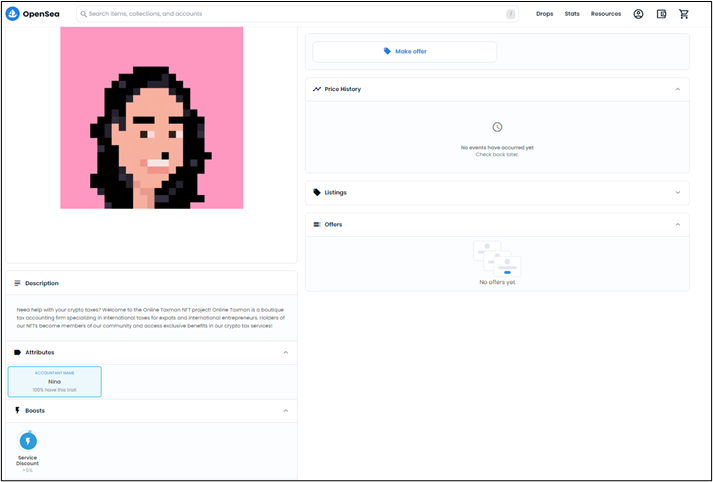Open the Drops menu
This screenshot has height=482, width=713.
coord(544,14)
